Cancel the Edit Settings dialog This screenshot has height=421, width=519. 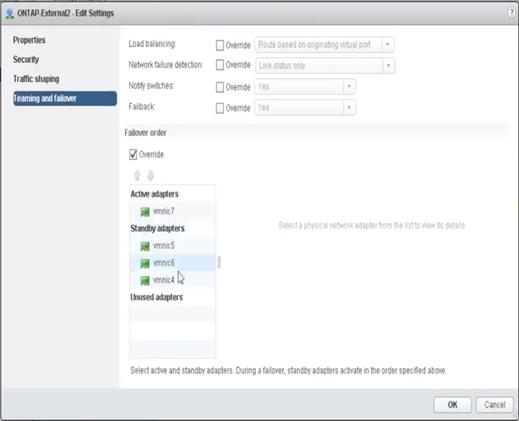coord(494,405)
